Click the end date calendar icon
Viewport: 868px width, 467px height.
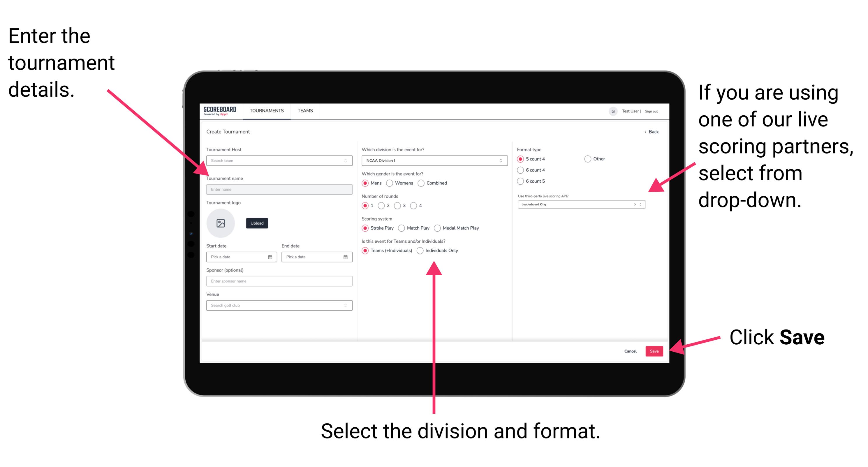click(346, 258)
